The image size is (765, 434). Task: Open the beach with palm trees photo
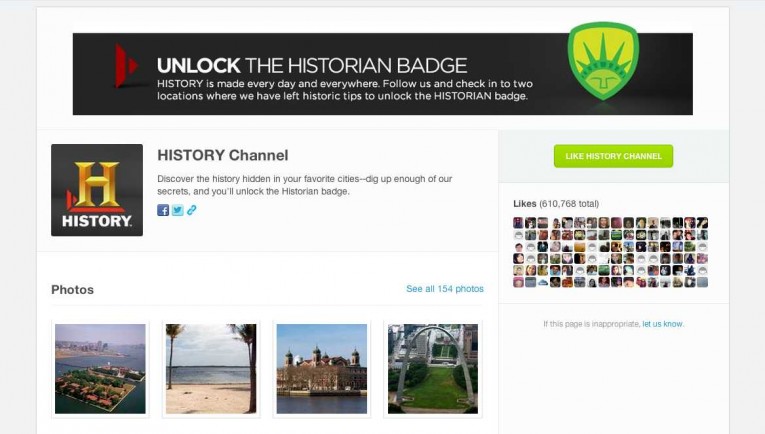pos(211,369)
